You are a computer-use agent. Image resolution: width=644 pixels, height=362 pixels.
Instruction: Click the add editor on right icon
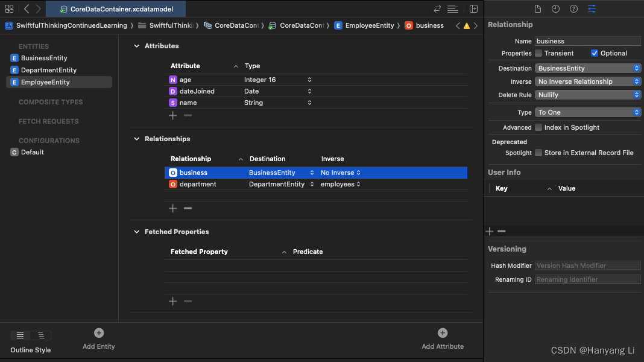pyautogui.click(x=473, y=8)
